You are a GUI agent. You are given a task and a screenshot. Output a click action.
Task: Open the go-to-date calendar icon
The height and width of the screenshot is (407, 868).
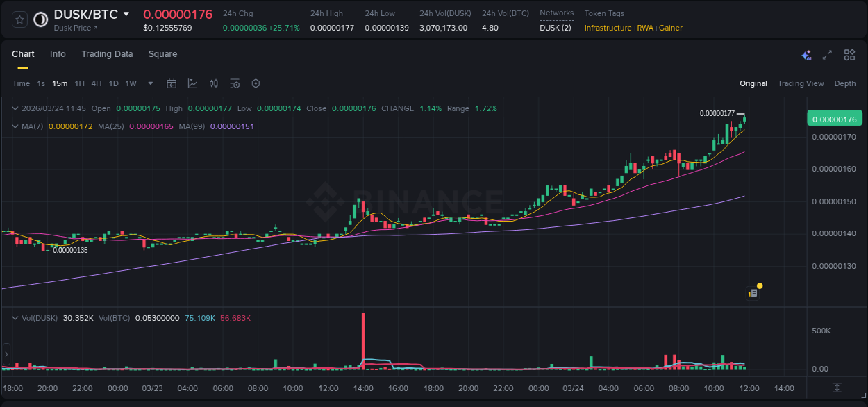pyautogui.click(x=172, y=83)
